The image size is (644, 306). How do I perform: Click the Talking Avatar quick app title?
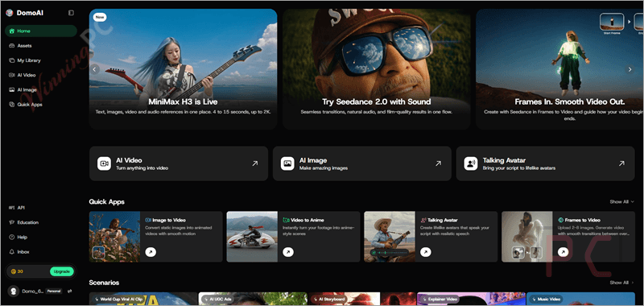click(443, 220)
